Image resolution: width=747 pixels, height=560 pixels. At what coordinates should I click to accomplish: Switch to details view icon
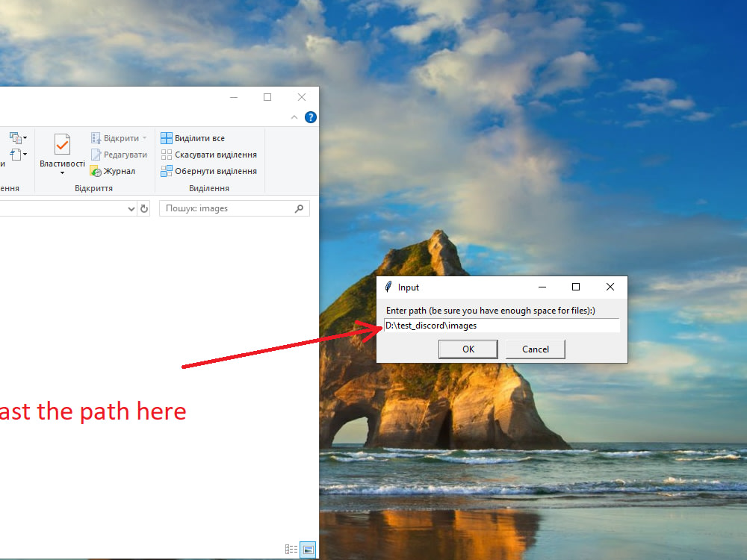[x=291, y=550]
